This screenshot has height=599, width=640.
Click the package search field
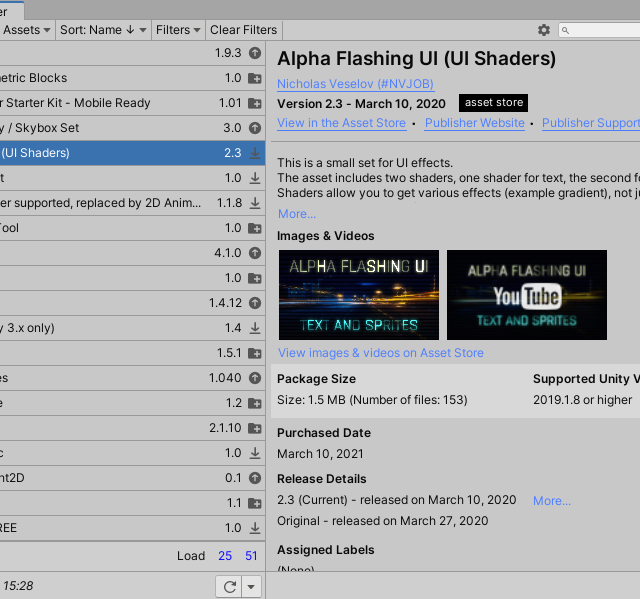602,30
